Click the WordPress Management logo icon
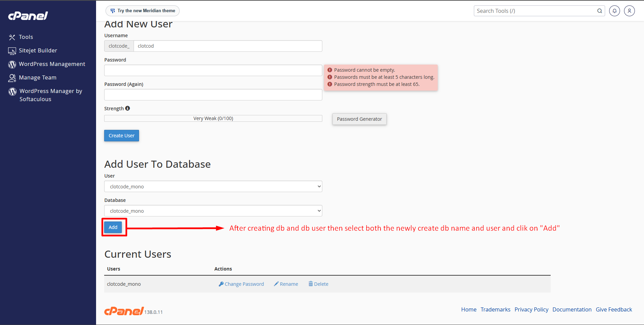The height and width of the screenshot is (325, 644). click(12, 64)
